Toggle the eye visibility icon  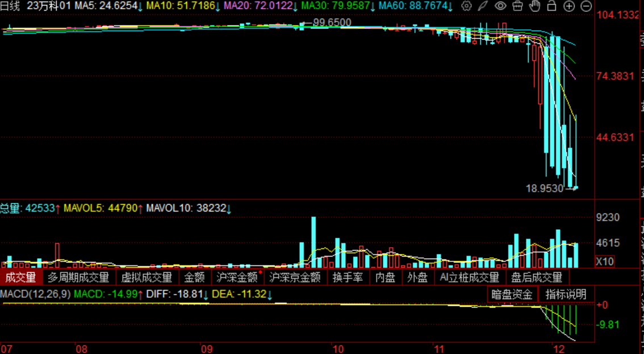click(x=500, y=6)
